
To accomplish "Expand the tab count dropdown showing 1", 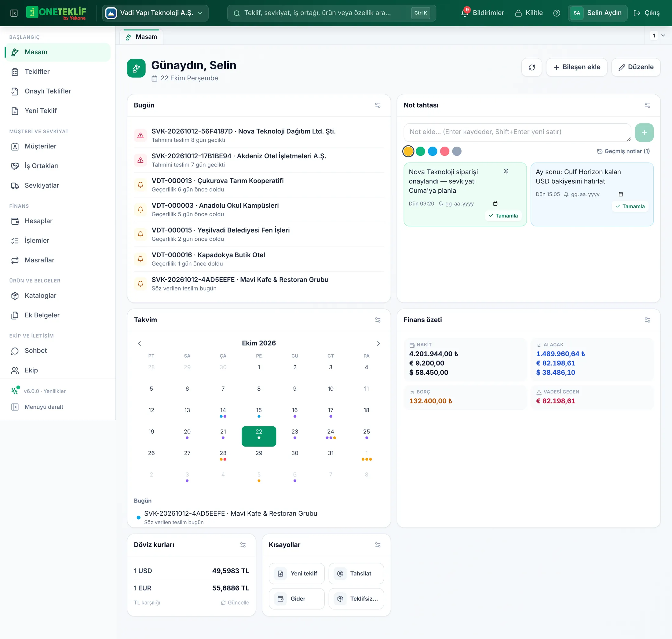I will (658, 35).
